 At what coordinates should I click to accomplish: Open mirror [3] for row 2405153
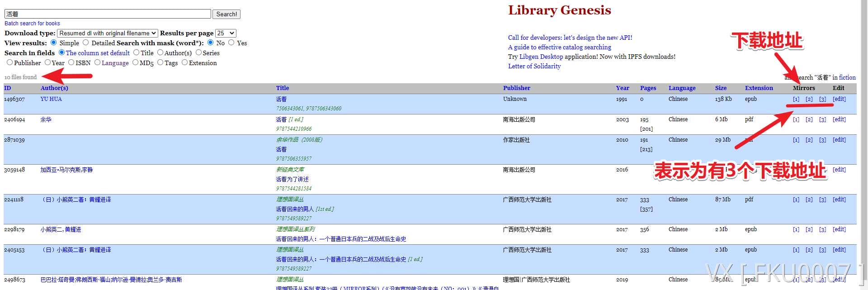tap(823, 250)
